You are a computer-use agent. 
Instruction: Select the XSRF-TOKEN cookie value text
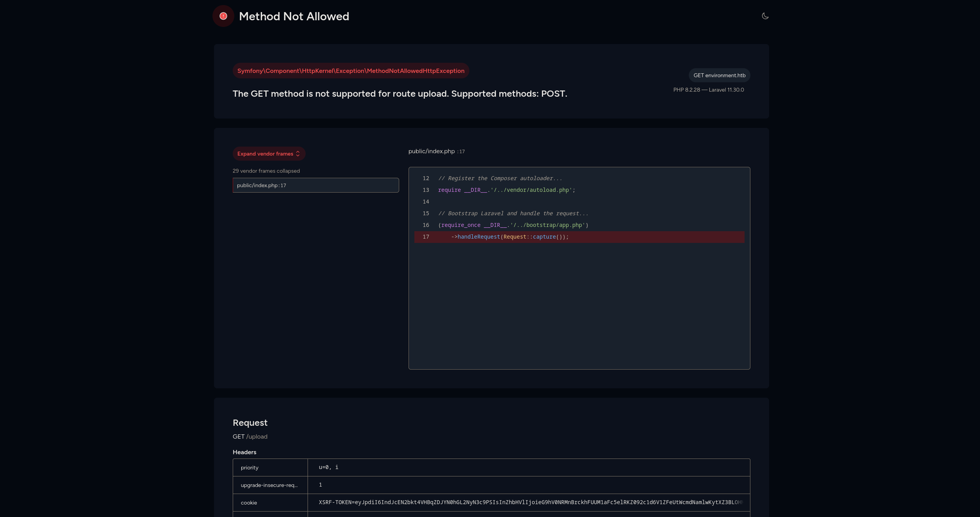tap(530, 502)
